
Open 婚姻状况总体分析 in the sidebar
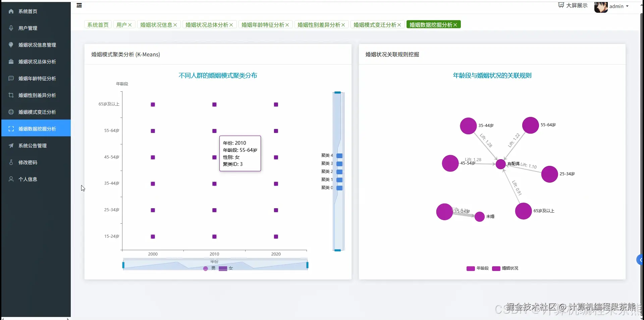tap(36, 62)
